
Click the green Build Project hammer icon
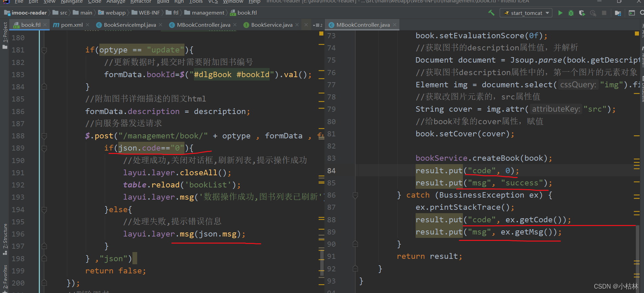click(x=491, y=13)
